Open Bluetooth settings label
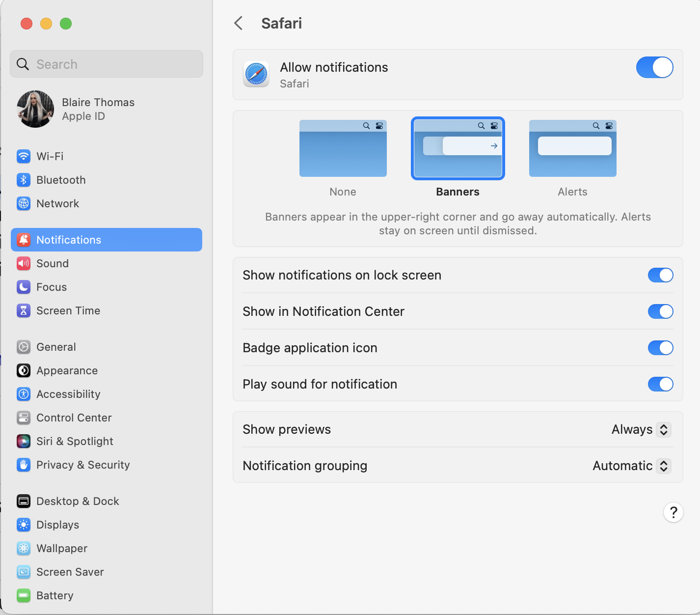Screen dimensions: 700x615 [61, 180]
